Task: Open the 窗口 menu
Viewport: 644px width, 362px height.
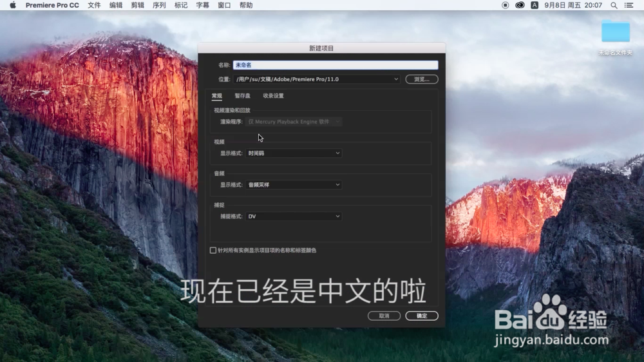Action: tap(224, 5)
